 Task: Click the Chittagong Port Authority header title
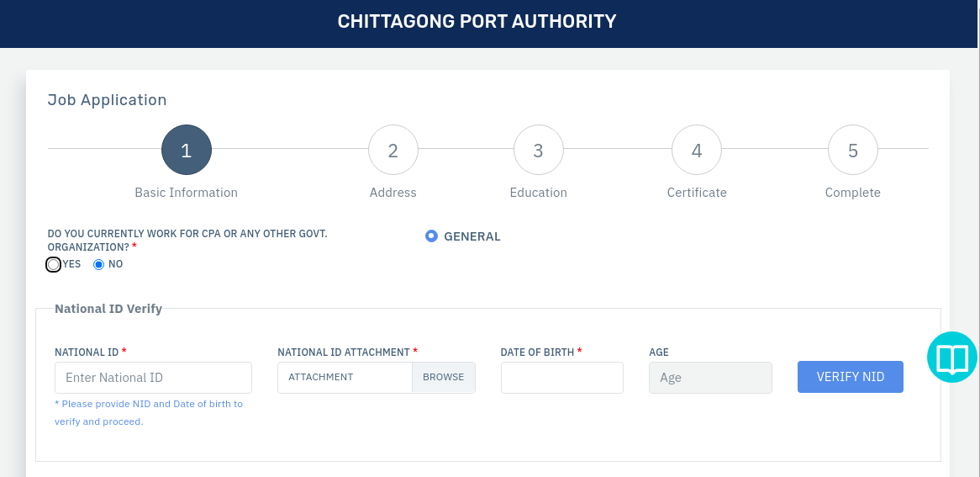[477, 21]
